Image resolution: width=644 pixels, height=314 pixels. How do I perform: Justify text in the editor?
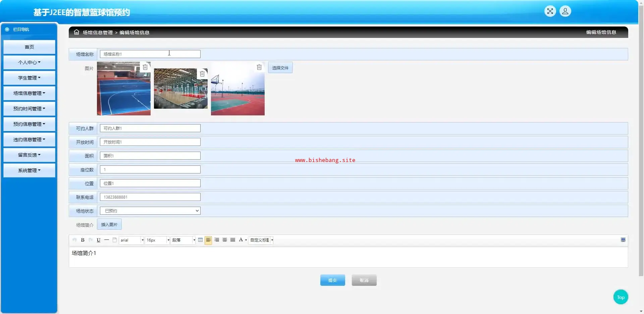[x=233, y=240]
